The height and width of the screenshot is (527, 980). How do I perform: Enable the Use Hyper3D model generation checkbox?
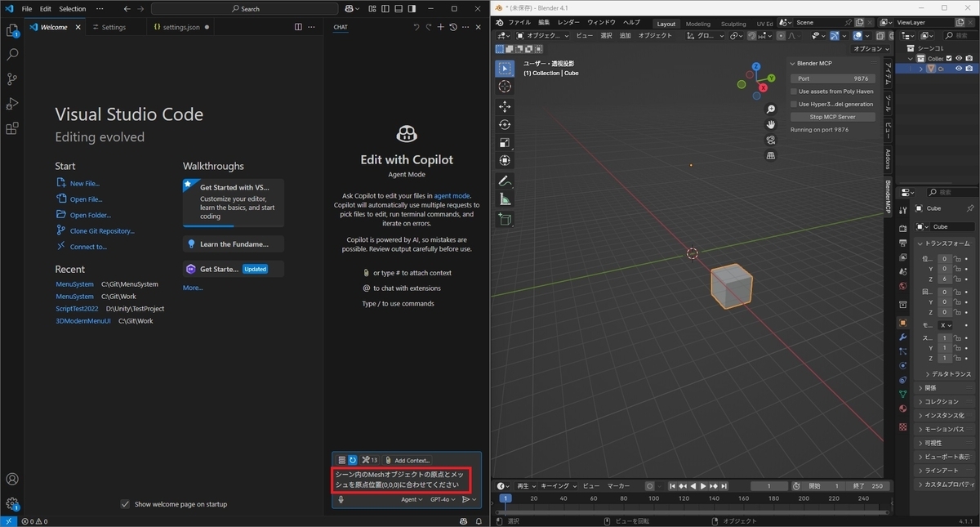794,104
